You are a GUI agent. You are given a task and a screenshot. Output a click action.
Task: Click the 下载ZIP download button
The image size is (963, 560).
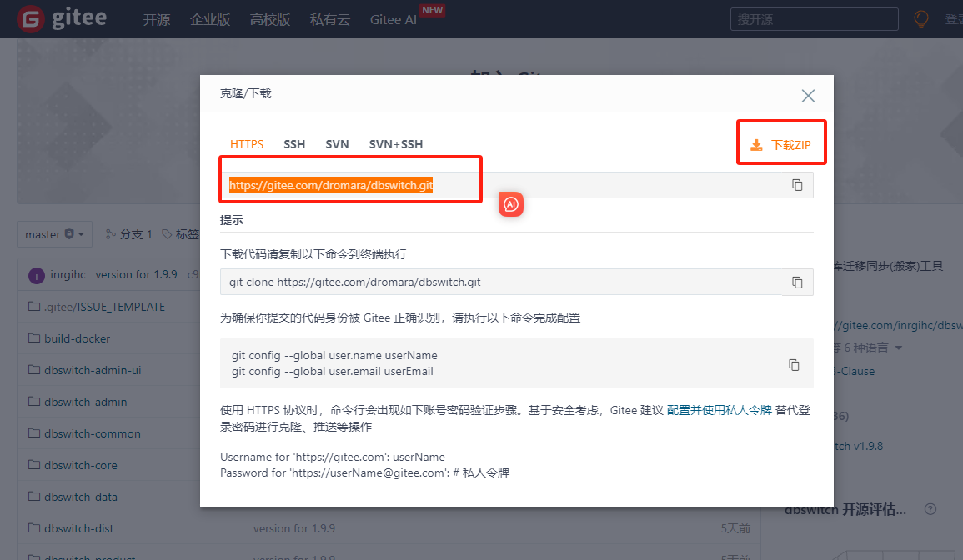780,145
